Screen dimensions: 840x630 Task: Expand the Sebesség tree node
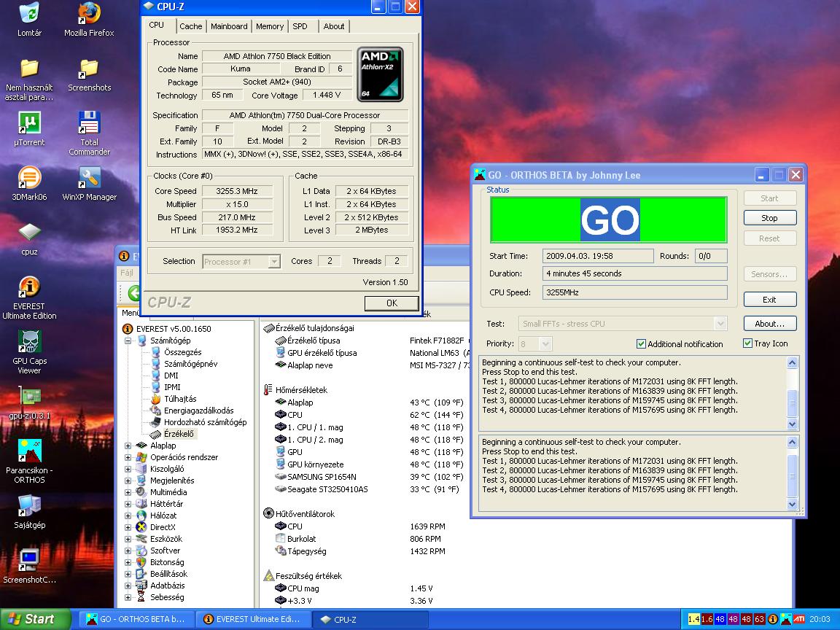point(128,597)
